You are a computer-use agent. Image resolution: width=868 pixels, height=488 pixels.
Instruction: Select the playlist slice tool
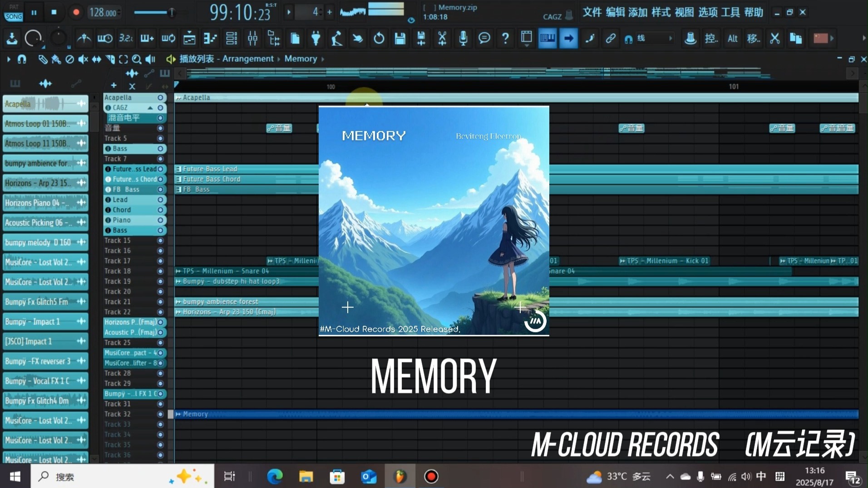[x=110, y=59]
